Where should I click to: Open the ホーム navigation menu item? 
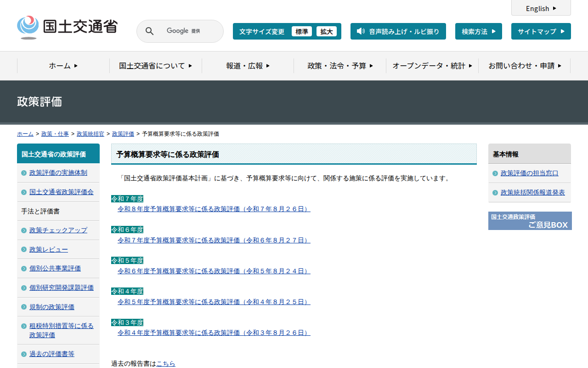(63, 66)
